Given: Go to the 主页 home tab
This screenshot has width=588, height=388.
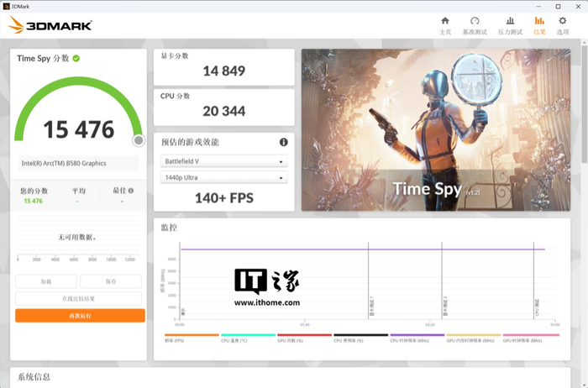Looking at the screenshot, I should (x=445, y=26).
